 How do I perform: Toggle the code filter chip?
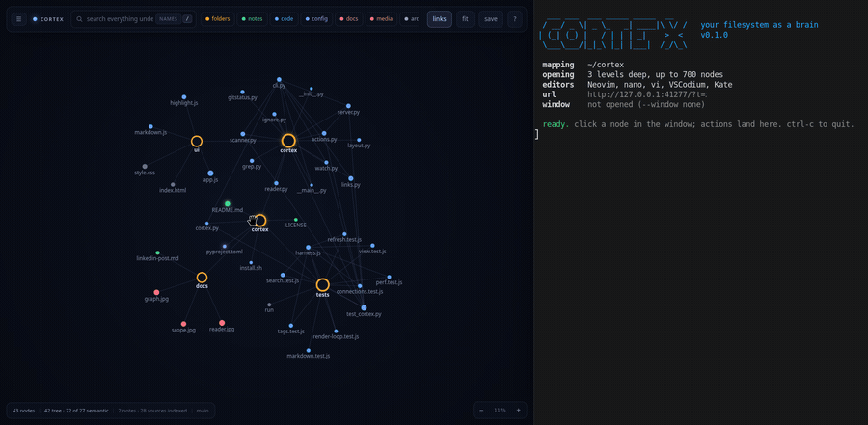tap(284, 19)
